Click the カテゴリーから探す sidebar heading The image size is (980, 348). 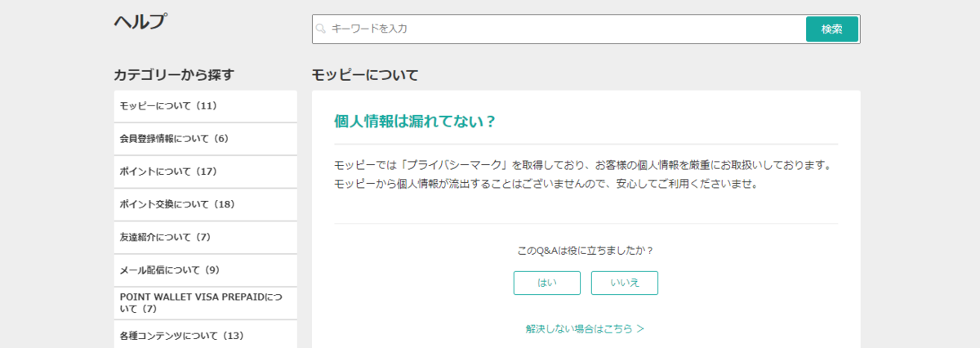coord(174,75)
